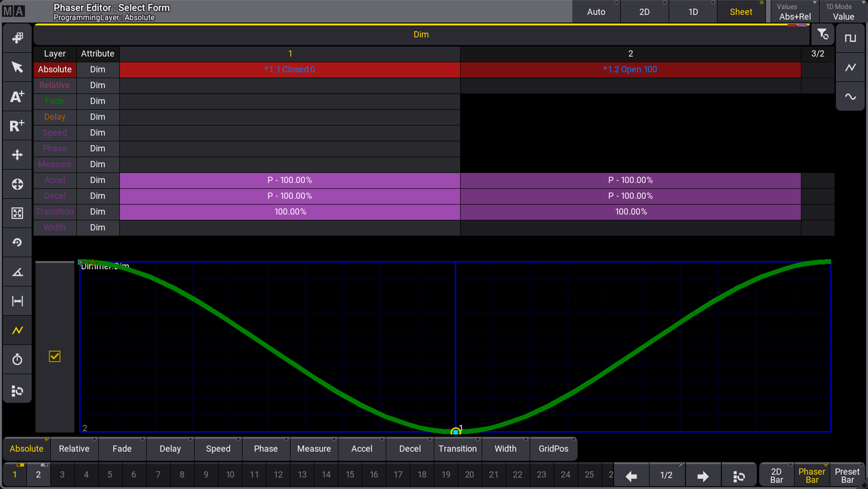Select the zigzag ramp form icon on right
The image size is (868, 489).
pyautogui.click(x=850, y=67)
